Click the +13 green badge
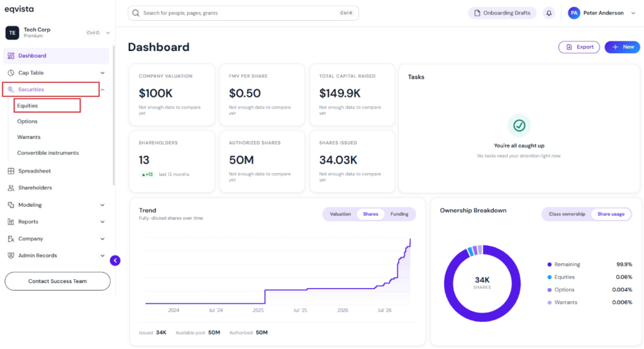 pos(147,175)
